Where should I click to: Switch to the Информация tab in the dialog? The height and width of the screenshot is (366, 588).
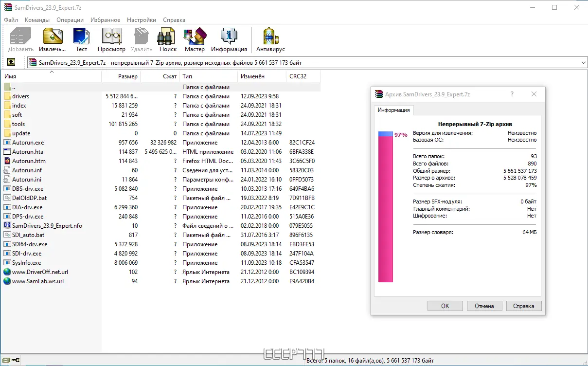tap(394, 110)
